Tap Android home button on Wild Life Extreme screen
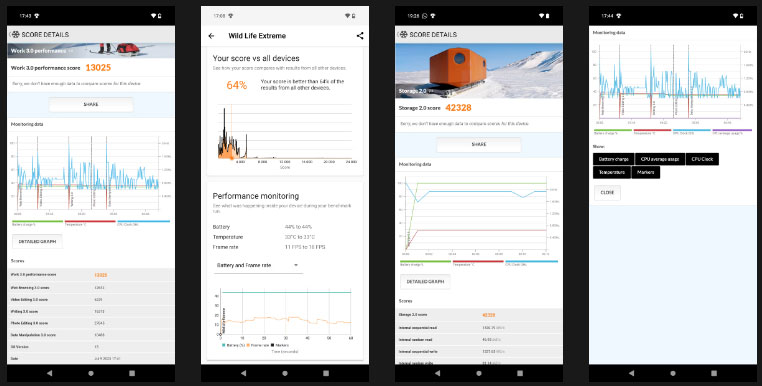 coord(285,373)
